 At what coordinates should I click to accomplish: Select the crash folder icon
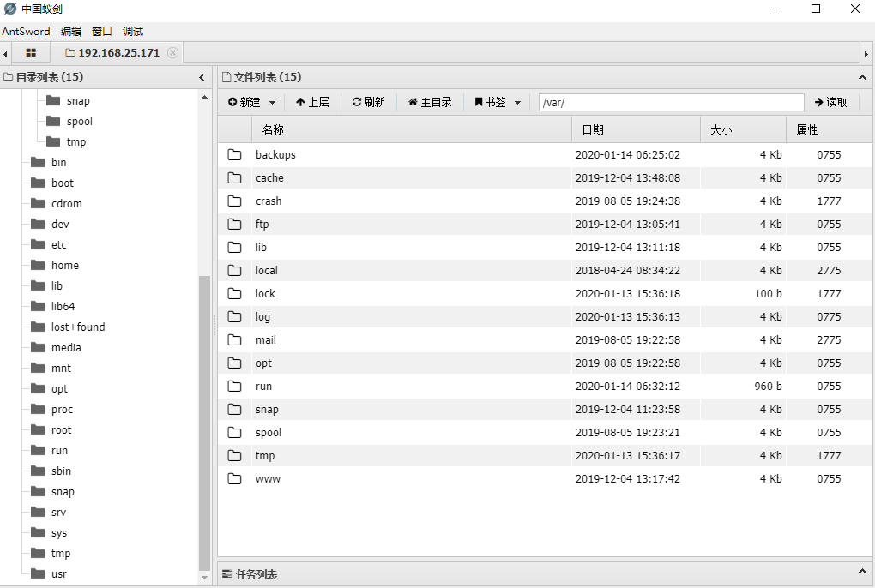[x=234, y=201]
